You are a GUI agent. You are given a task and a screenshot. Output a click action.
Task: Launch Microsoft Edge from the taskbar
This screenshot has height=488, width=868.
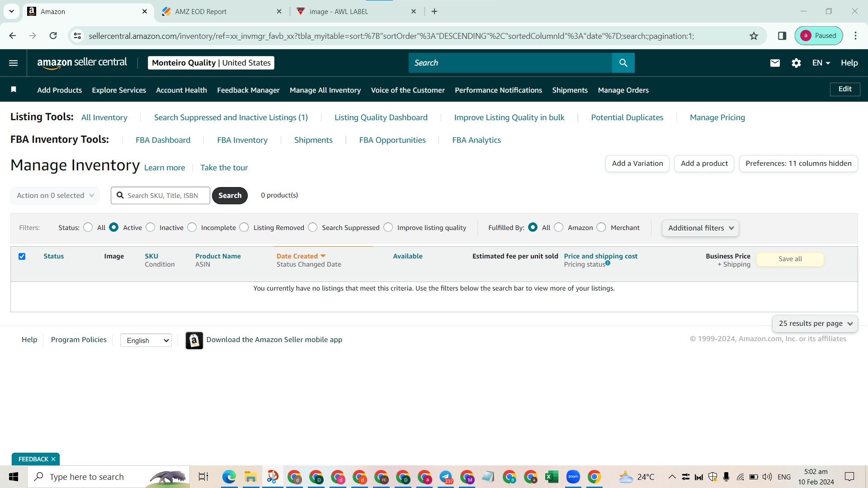[x=229, y=477]
